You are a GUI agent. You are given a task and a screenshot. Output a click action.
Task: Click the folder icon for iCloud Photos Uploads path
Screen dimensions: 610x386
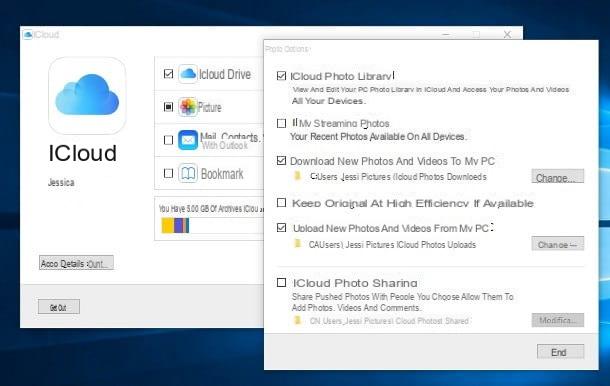click(x=298, y=244)
